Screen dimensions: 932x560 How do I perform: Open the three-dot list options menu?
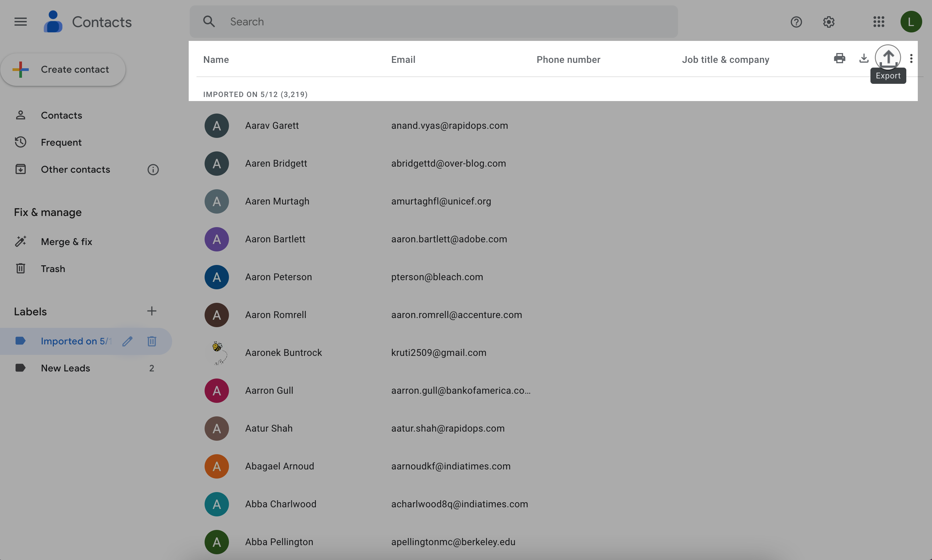pyautogui.click(x=911, y=58)
